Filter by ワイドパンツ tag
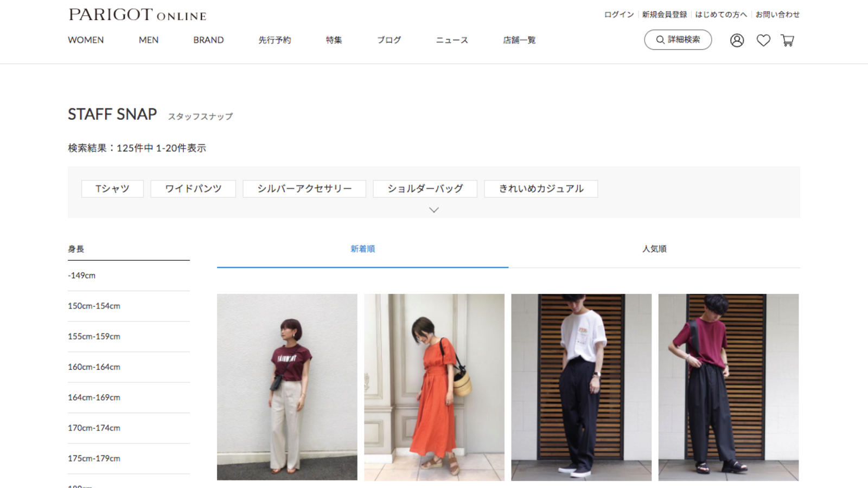 coord(193,189)
